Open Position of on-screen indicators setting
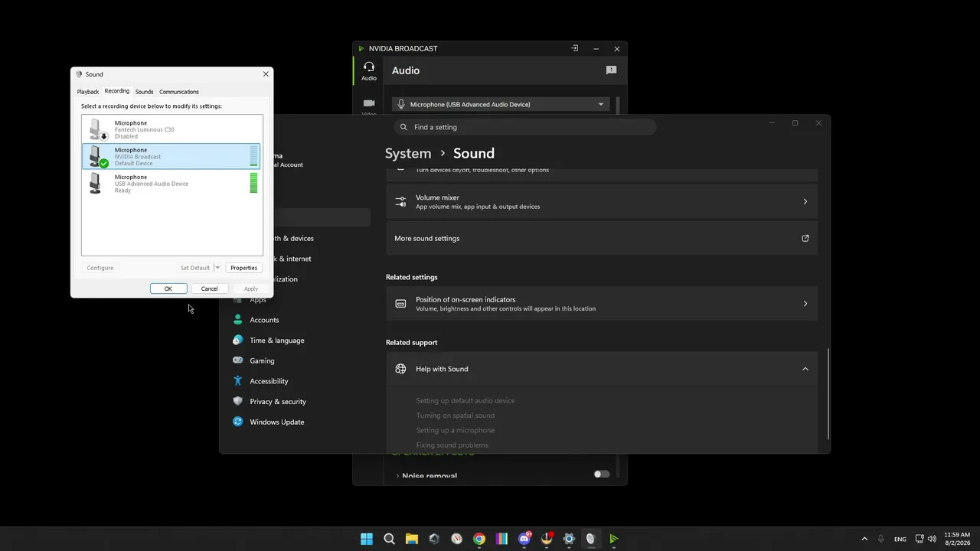The width and height of the screenshot is (980, 551). pos(602,304)
